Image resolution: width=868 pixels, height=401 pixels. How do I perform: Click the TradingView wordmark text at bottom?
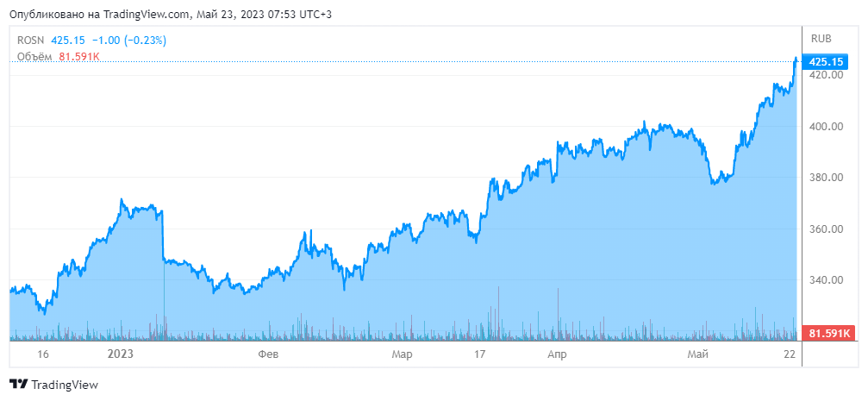click(x=65, y=385)
